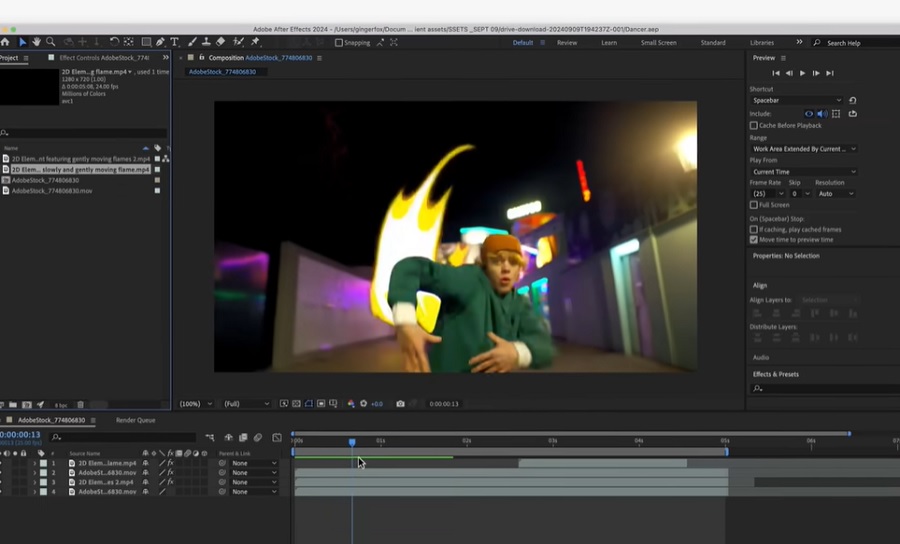Screen dimensions: 900x544
Task: Open the Range dropdown Work Area Extended
Action: click(x=804, y=149)
